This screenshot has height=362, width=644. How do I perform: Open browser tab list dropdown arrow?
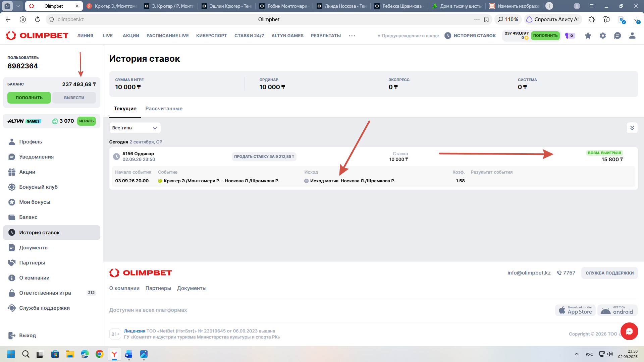point(18,6)
